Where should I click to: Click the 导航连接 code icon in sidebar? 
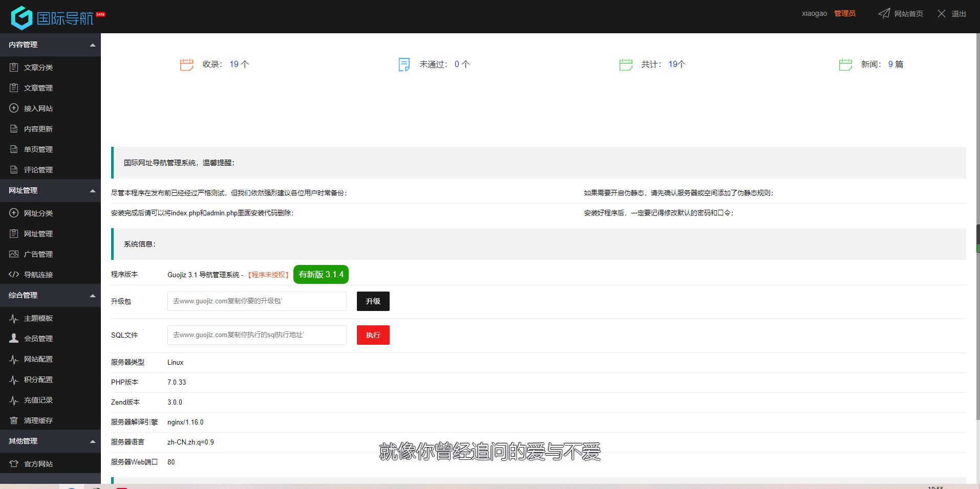tap(14, 275)
